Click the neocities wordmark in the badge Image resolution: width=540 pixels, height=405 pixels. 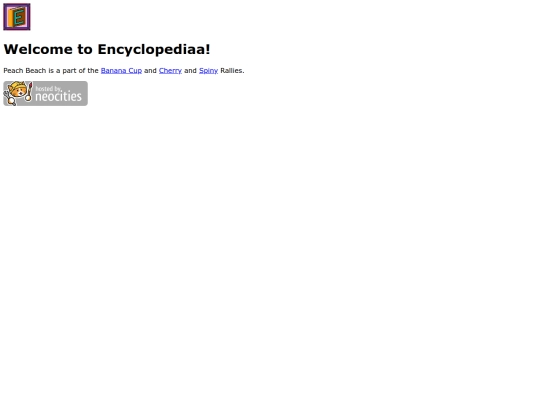point(58,96)
